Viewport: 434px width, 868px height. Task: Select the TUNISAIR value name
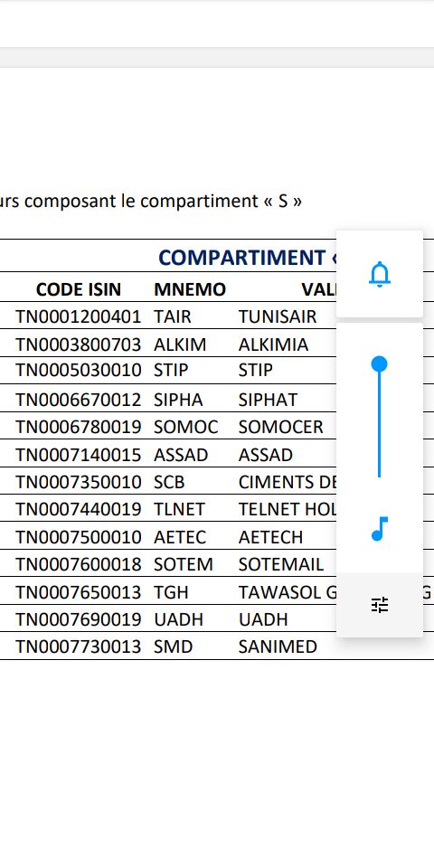point(278,316)
